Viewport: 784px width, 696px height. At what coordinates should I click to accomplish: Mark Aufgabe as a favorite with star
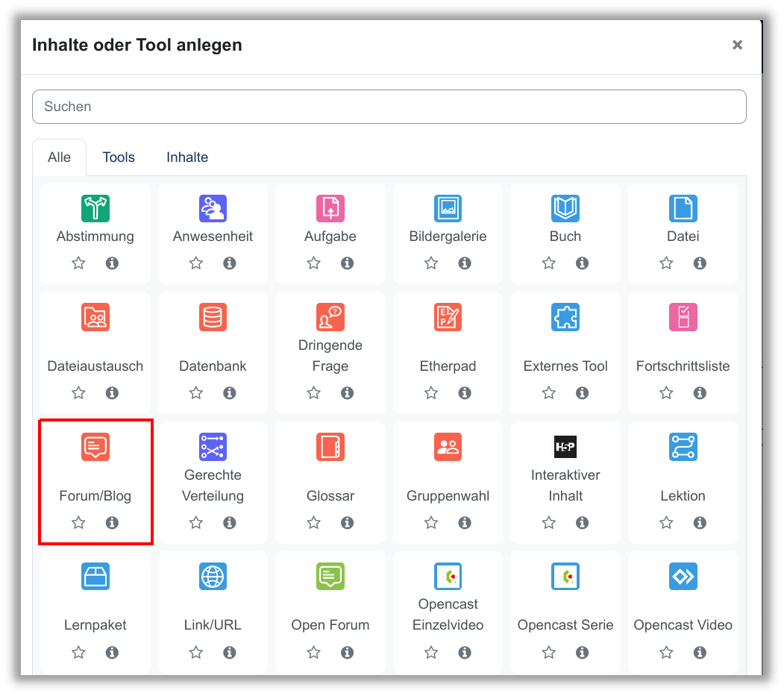pyautogui.click(x=313, y=263)
